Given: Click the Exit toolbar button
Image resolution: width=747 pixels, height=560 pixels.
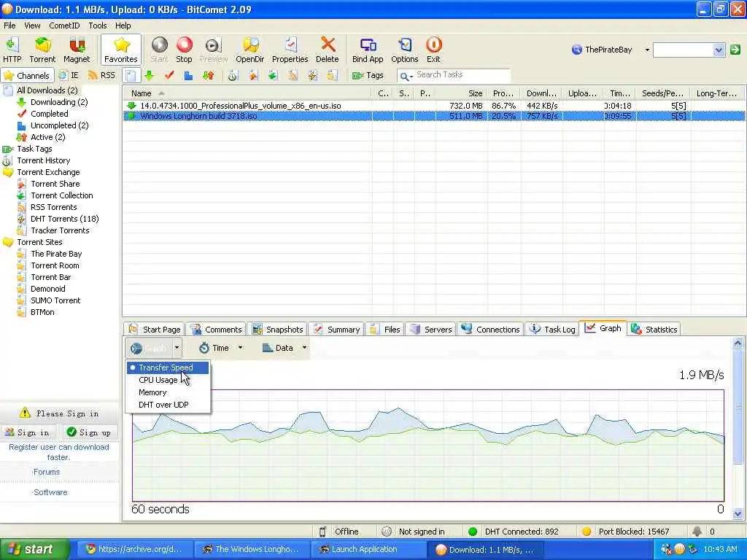Looking at the screenshot, I should (x=433, y=50).
